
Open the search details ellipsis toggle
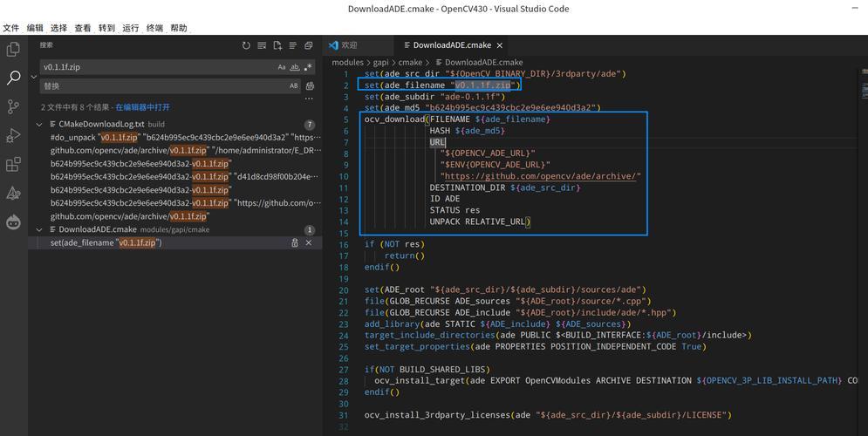[309, 99]
